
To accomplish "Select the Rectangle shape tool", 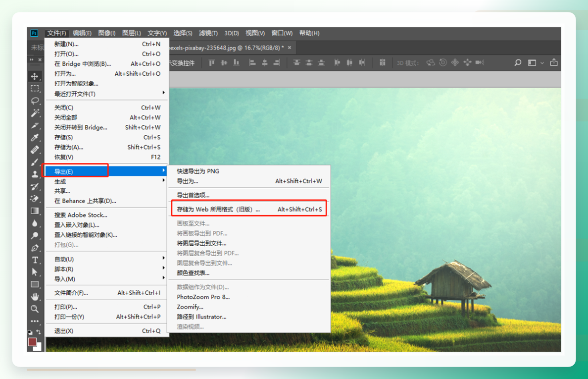I will tap(35, 284).
